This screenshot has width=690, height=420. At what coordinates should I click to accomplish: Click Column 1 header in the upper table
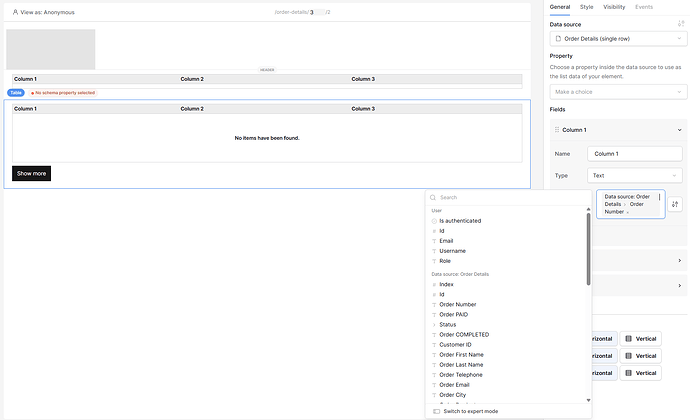tap(25, 79)
